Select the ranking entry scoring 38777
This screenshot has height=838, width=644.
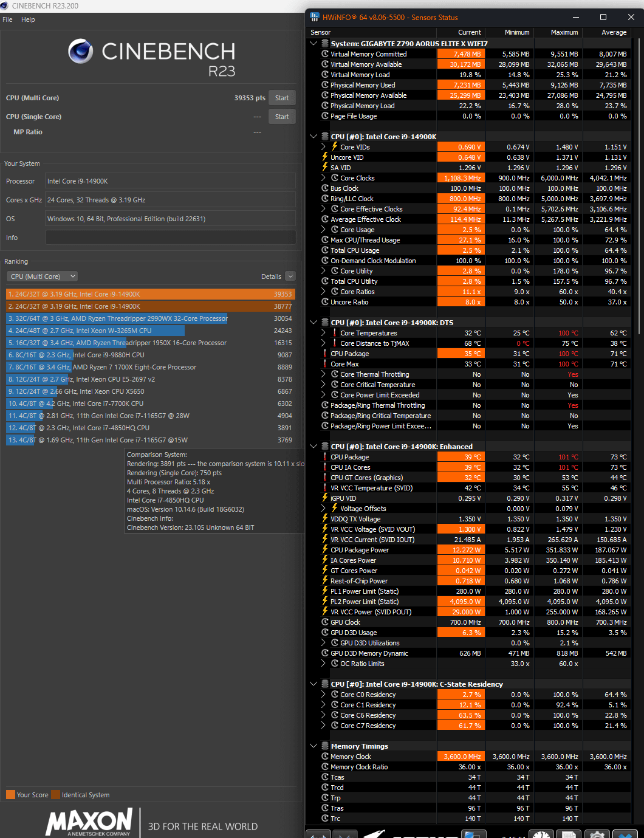coord(150,306)
